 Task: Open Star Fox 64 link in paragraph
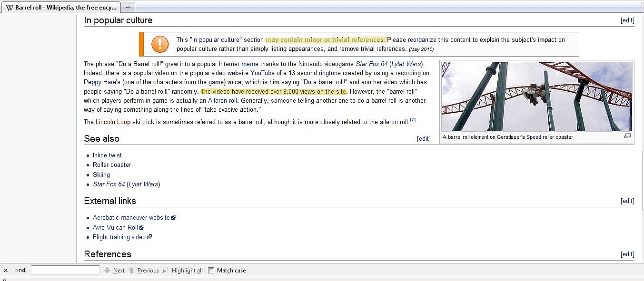point(372,64)
